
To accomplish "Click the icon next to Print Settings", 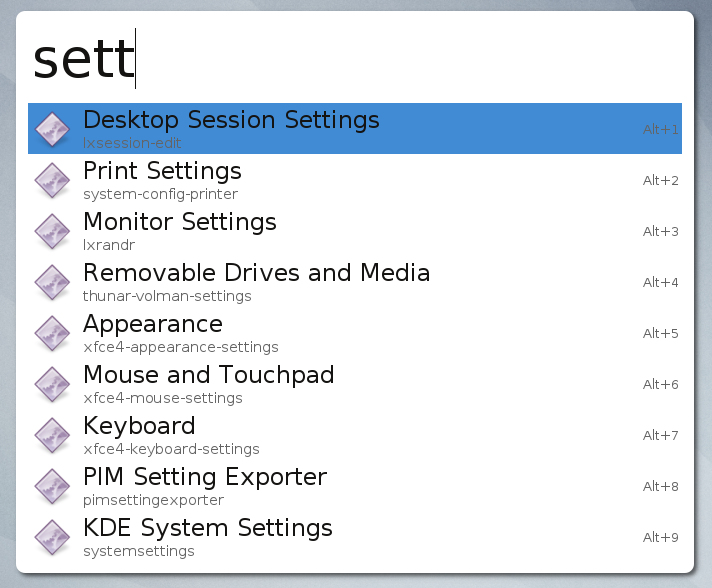I will (52, 180).
